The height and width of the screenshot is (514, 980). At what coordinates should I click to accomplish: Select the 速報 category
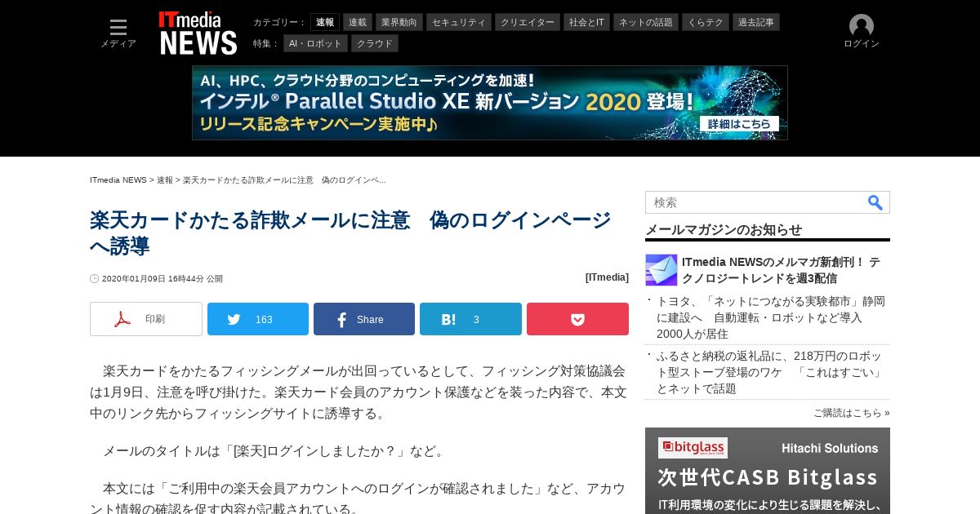[x=325, y=22]
